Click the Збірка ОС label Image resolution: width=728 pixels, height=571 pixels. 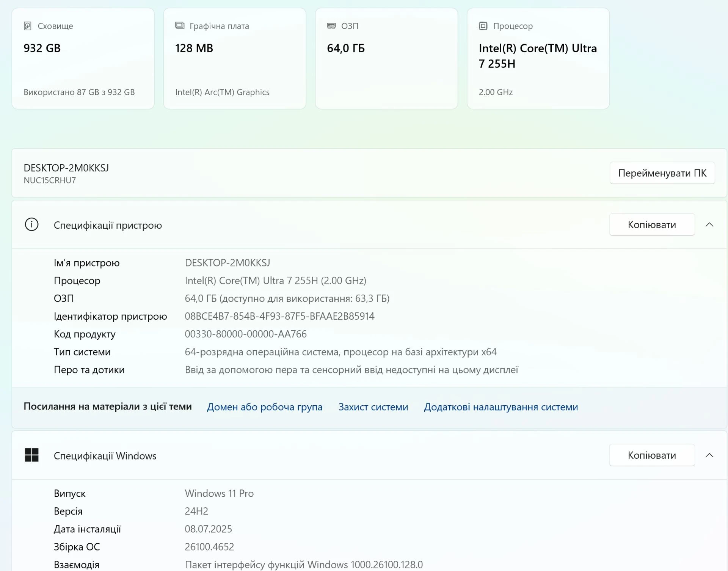pyautogui.click(x=77, y=547)
